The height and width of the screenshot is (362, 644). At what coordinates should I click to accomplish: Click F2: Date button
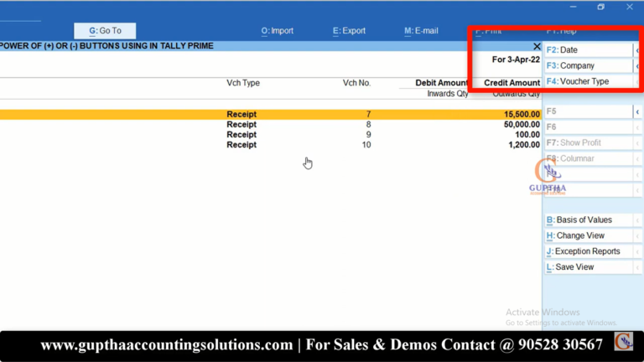point(589,50)
